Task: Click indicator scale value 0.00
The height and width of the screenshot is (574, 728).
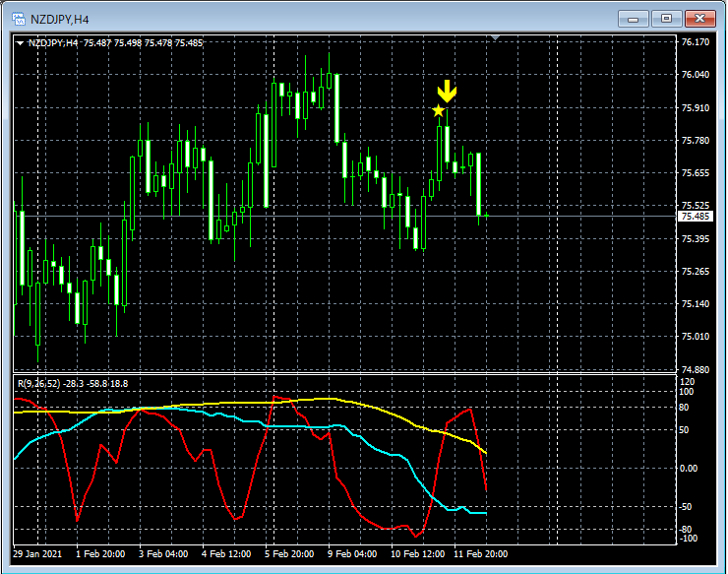Action: (x=689, y=469)
